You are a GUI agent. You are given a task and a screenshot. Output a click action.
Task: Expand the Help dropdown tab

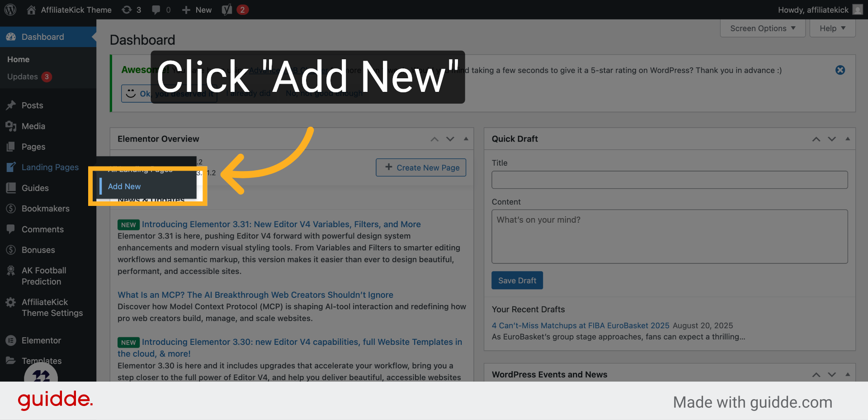pyautogui.click(x=832, y=28)
